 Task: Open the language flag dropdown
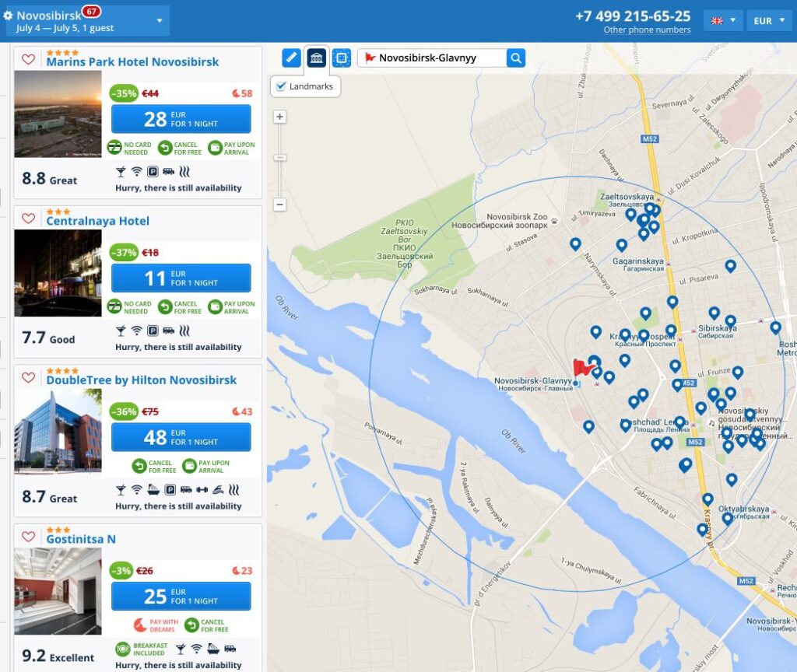click(723, 21)
